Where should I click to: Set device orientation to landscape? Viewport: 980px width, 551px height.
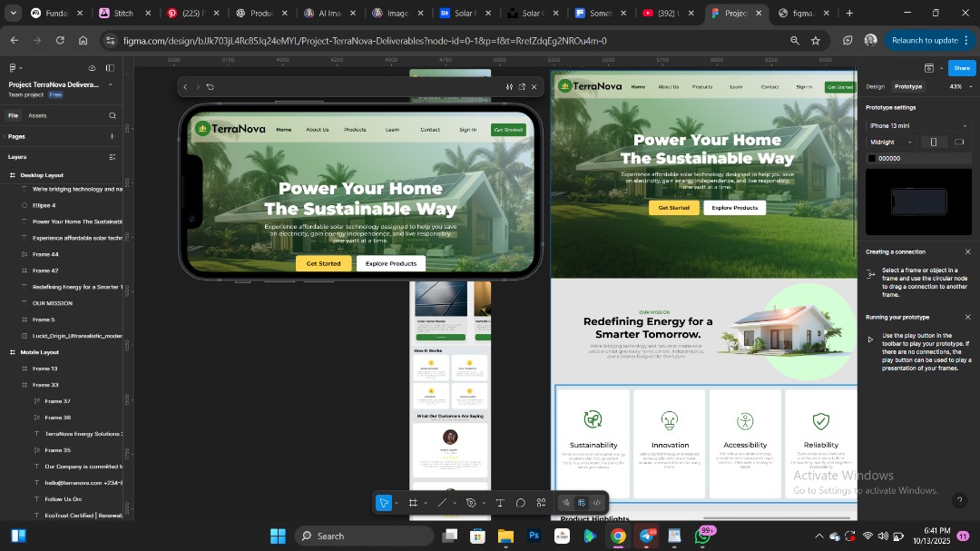tap(959, 143)
